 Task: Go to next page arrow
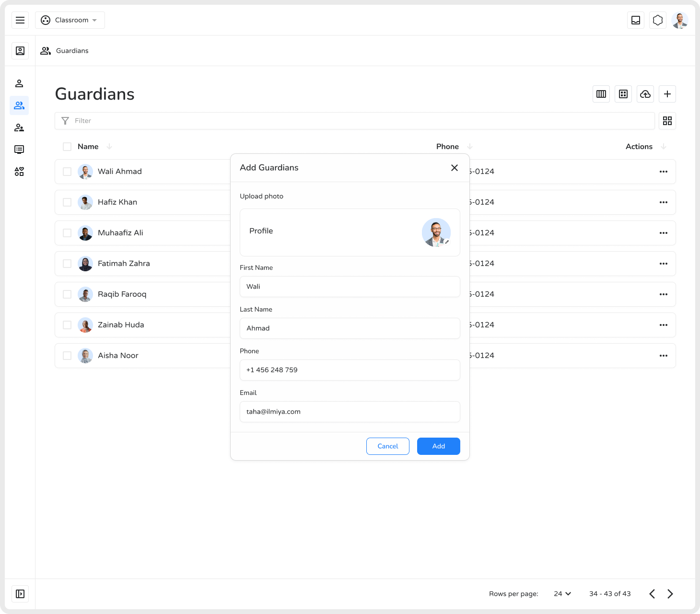(x=670, y=594)
